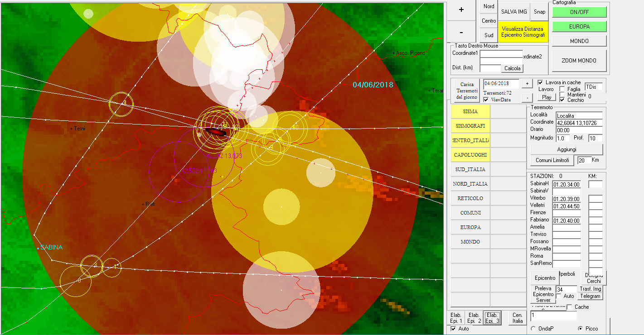Click the Località input field
Viewport: 644px width, 335px height.
tap(579, 115)
